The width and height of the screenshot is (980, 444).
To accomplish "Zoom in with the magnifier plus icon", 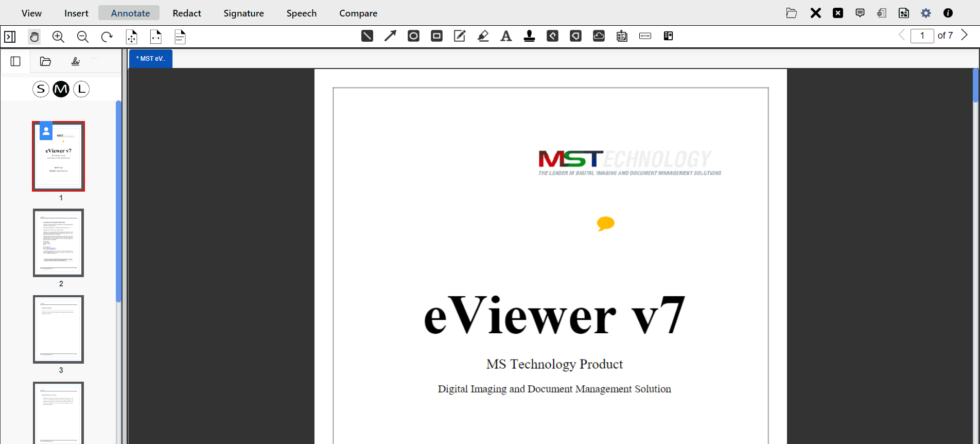I will 58,37.
